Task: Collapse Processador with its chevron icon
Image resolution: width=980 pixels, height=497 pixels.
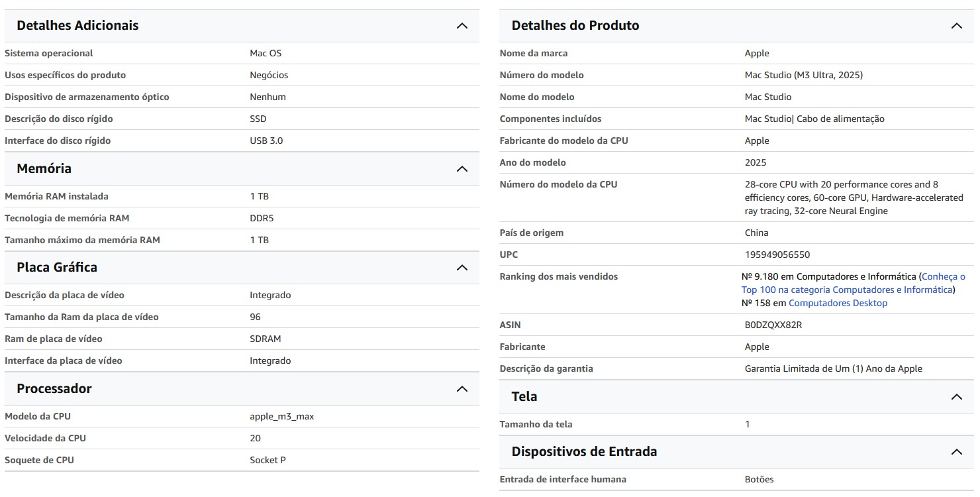Action: pyautogui.click(x=462, y=389)
